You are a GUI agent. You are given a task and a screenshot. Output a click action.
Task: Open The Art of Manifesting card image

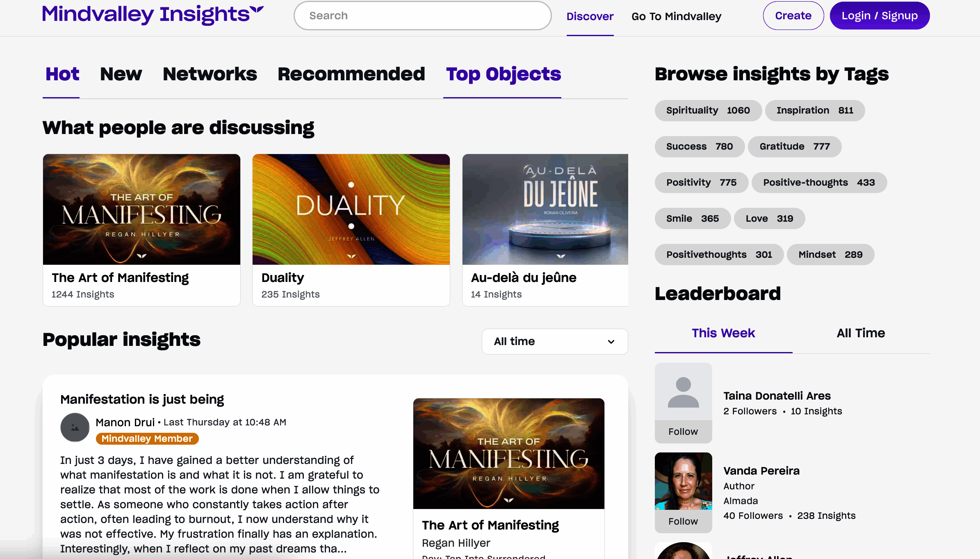coord(141,209)
